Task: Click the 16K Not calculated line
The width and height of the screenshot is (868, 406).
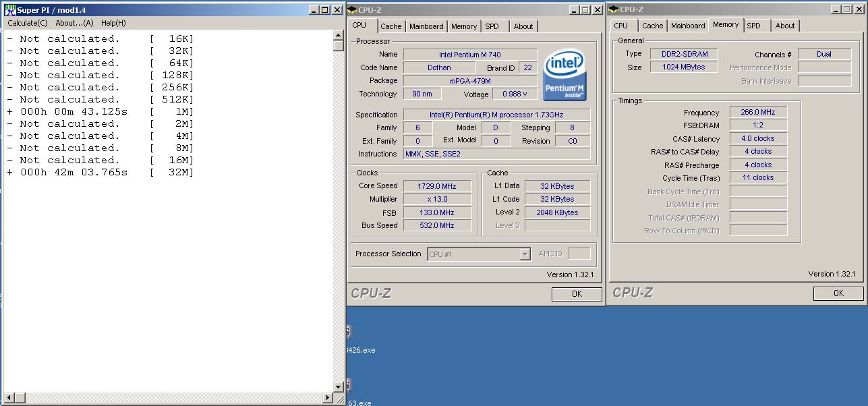Action: coord(100,38)
